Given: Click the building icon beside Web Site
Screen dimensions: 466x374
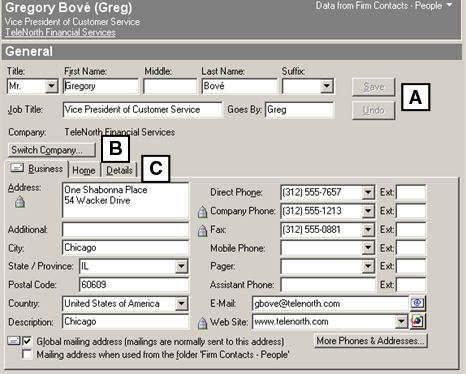Looking at the screenshot, I should pos(202,323).
